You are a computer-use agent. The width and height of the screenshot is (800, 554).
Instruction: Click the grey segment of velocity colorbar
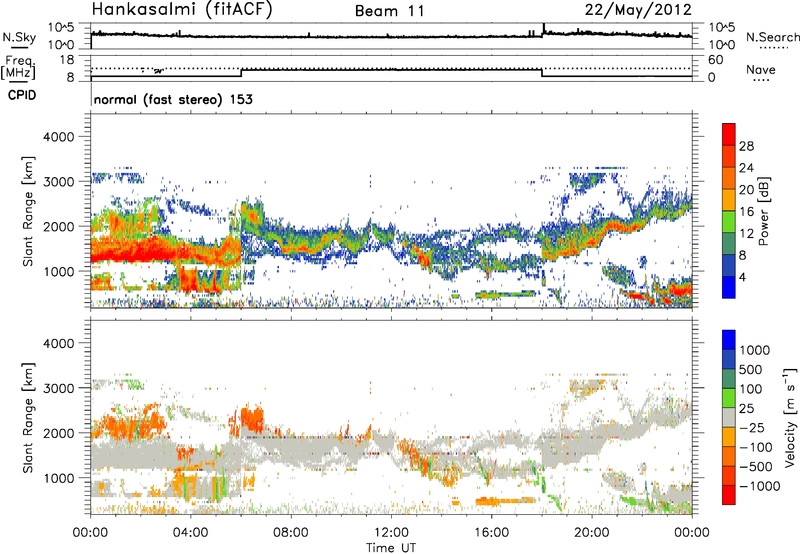pyautogui.click(x=729, y=418)
